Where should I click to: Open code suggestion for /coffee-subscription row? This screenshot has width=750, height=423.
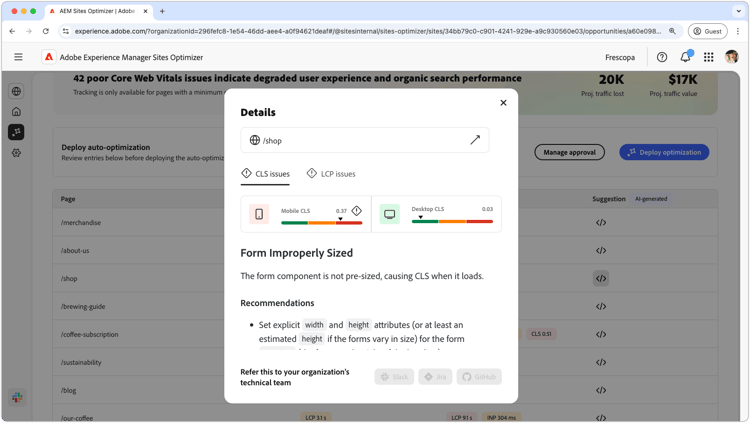pyautogui.click(x=601, y=334)
